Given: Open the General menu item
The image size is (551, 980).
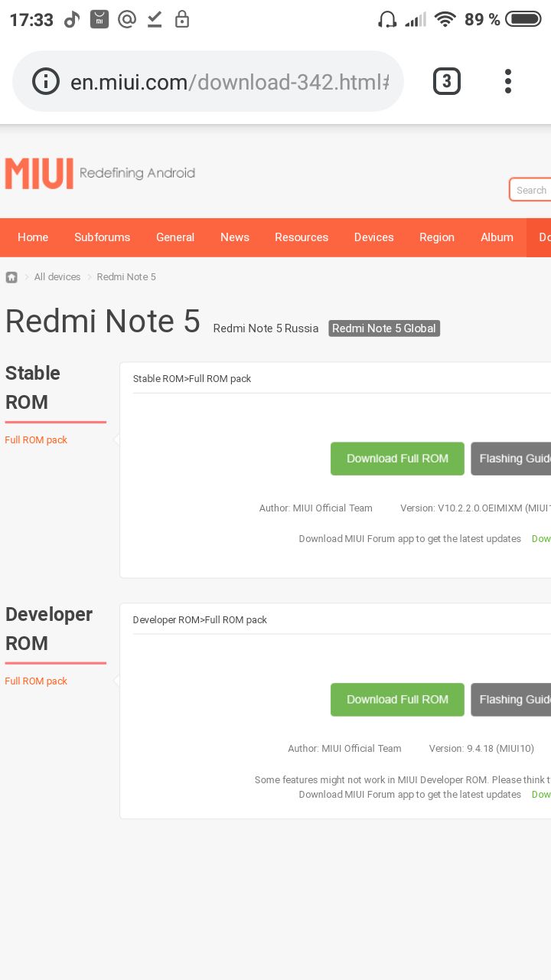Looking at the screenshot, I should [x=175, y=237].
